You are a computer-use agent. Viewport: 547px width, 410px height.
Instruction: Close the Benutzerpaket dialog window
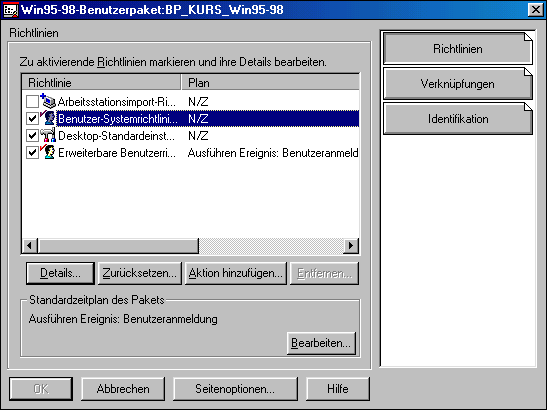point(535,9)
